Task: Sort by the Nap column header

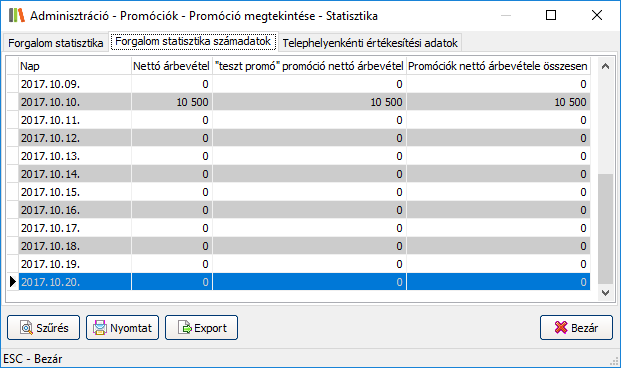Action: click(x=75, y=66)
